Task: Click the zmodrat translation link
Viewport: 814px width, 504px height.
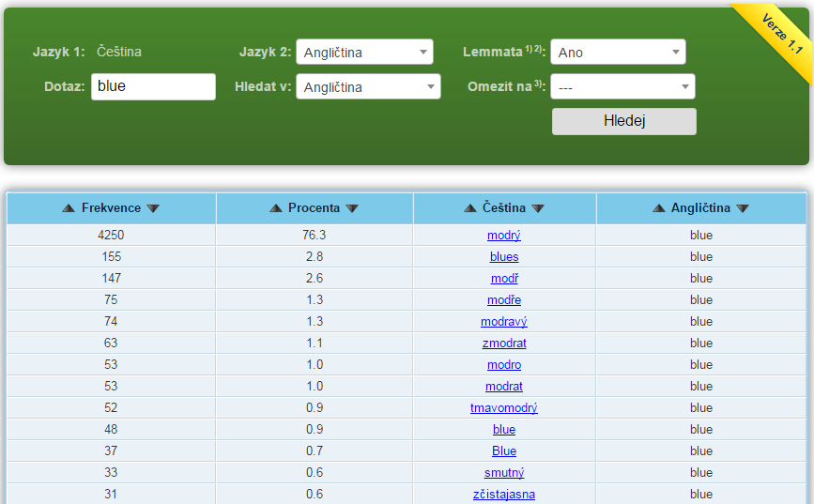Action: [504, 344]
